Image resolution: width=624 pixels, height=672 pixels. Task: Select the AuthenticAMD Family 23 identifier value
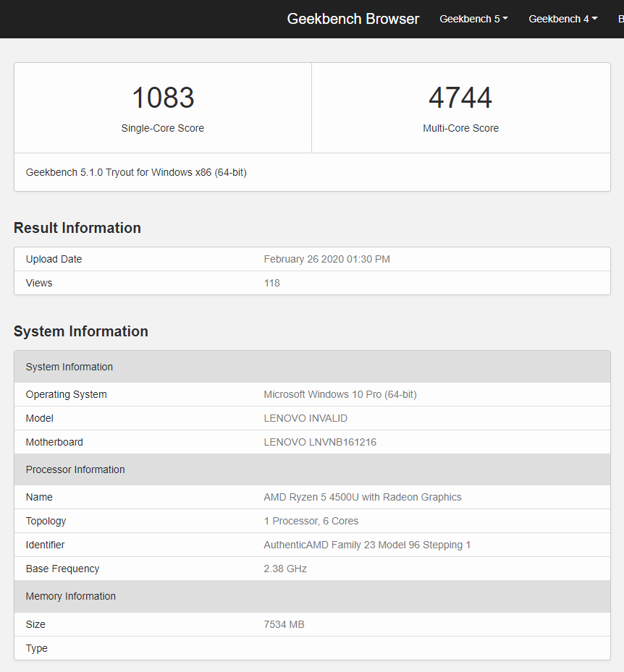click(x=367, y=545)
